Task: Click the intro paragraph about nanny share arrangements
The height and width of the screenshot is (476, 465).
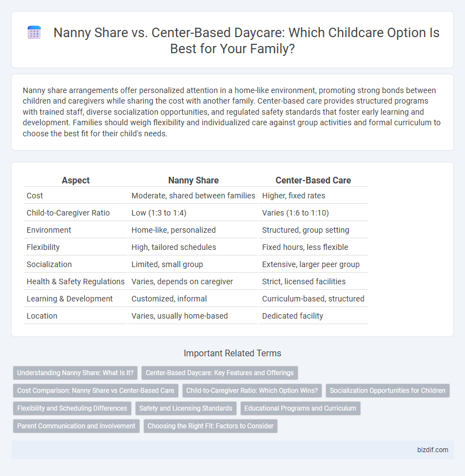Action: 232,112
